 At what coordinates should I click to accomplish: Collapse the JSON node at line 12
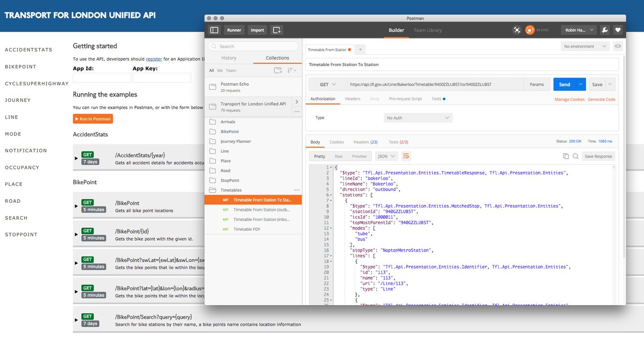coord(332,228)
